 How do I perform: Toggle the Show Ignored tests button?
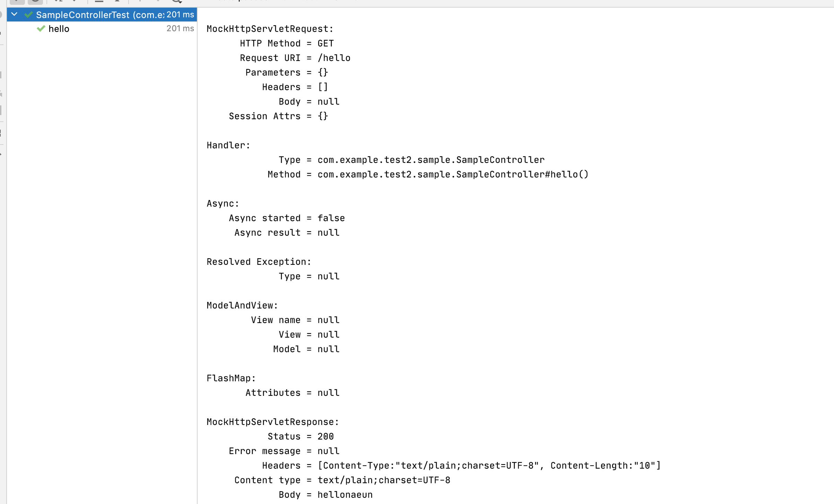click(x=35, y=1)
